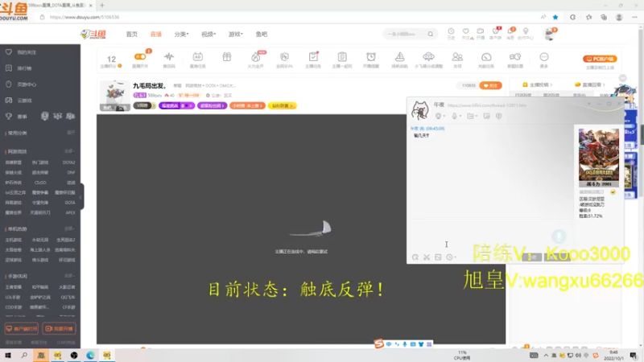Click the scissors screenshot icon in chat window

(427, 257)
